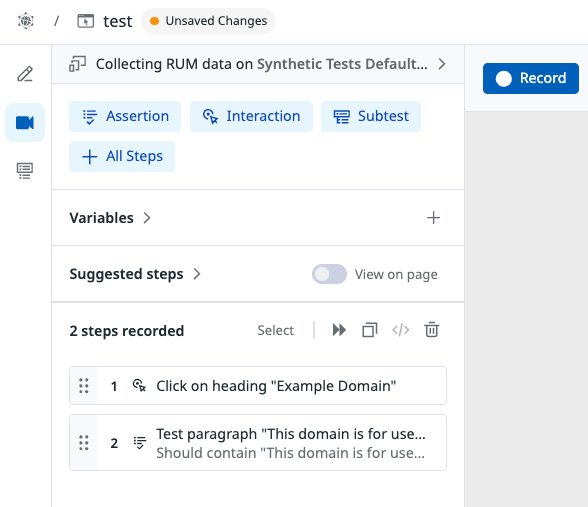This screenshot has width=588, height=507.
Task: Toggle the View on page switch
Action: point(329,274)
